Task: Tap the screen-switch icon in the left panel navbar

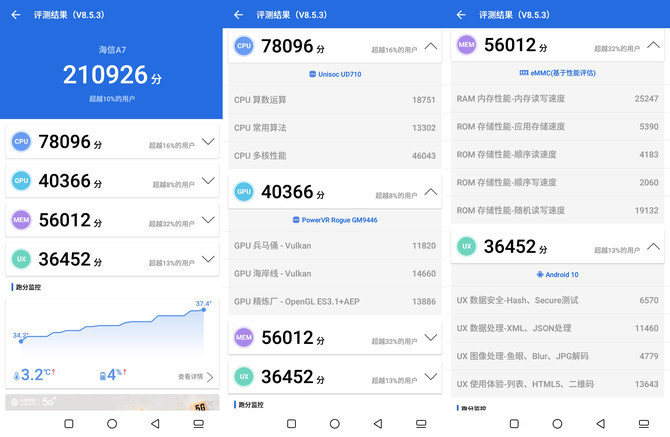Action: [x=199, y=424]
